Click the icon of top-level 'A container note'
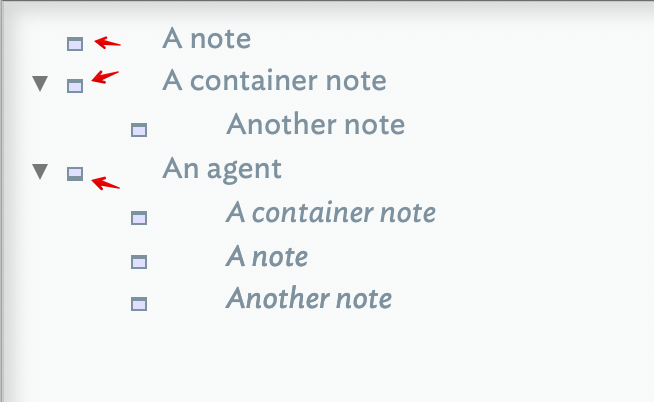654x402 pixels. tap(75, 86)
